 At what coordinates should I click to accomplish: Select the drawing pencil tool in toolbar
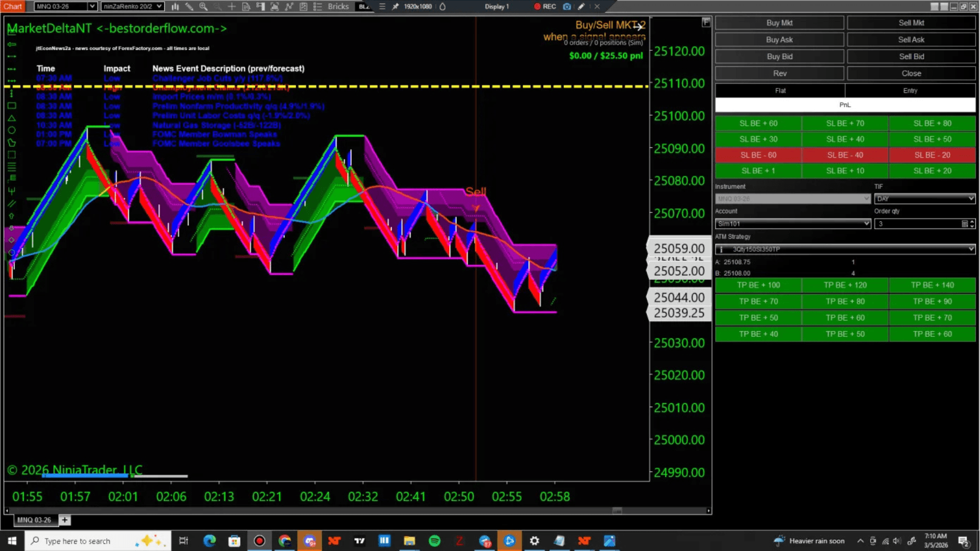(189, 7)
